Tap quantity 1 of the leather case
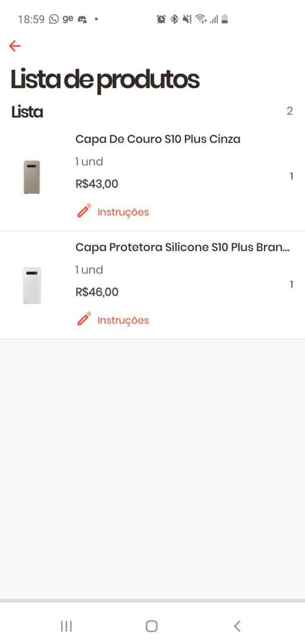 pos(292,177)
